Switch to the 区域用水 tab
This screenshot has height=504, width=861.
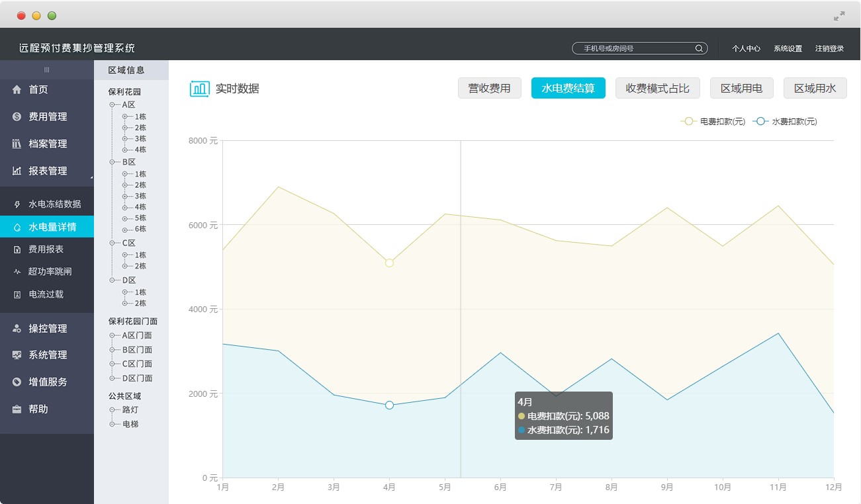pyautogui.click(x=815, y=88)
